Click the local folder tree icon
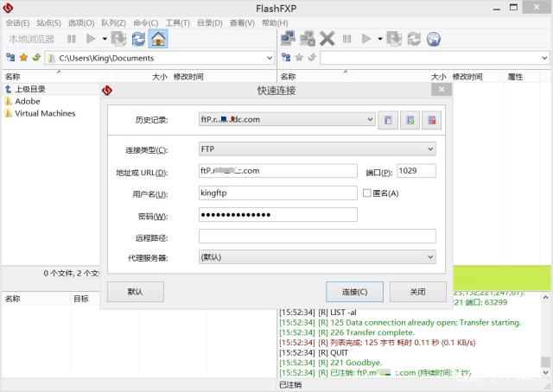Image resolution: width=553 pixels, height=392 pixels. pos(10,58)
